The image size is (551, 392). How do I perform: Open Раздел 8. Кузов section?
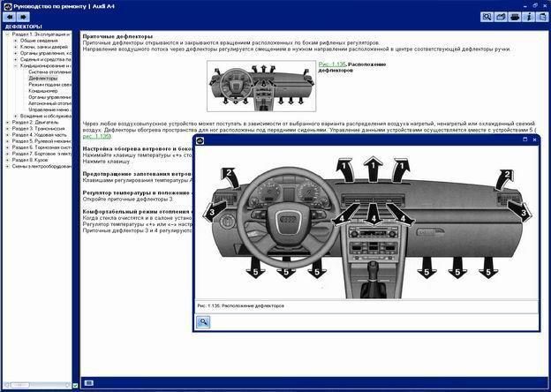point(30,160)
